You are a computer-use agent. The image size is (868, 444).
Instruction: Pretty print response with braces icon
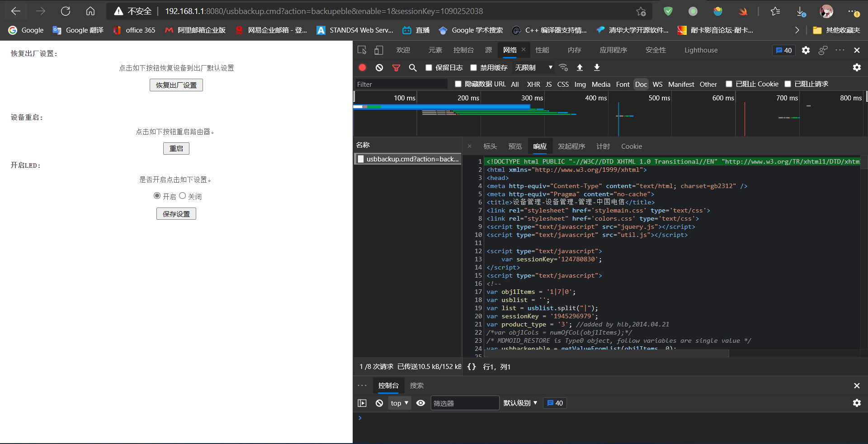[472, 367]
